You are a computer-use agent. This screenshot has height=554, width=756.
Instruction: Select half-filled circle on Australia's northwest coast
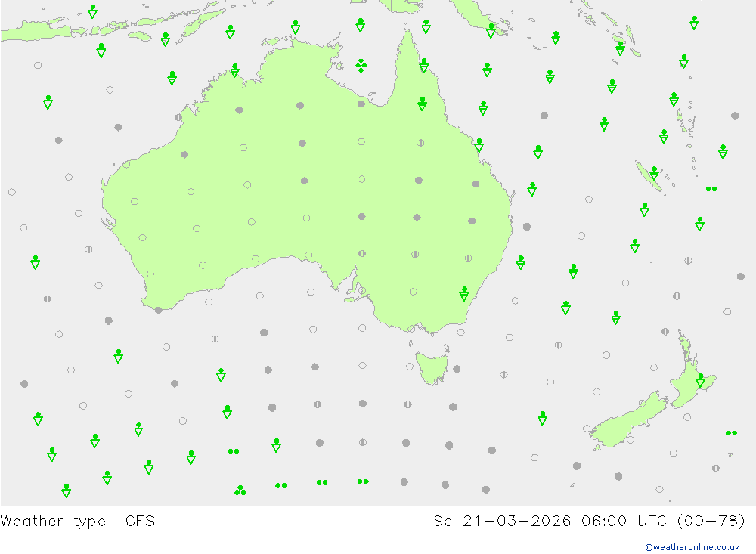(178, 117)
